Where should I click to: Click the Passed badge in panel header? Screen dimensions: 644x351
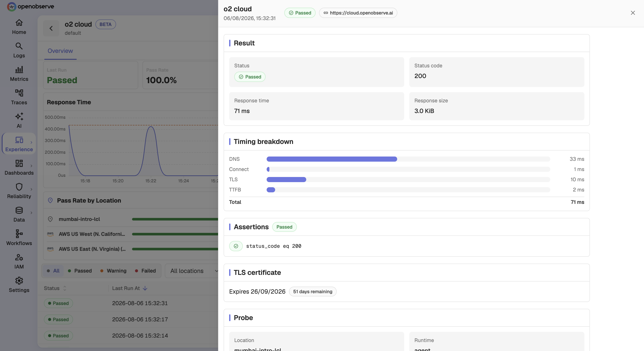point(300,13)
